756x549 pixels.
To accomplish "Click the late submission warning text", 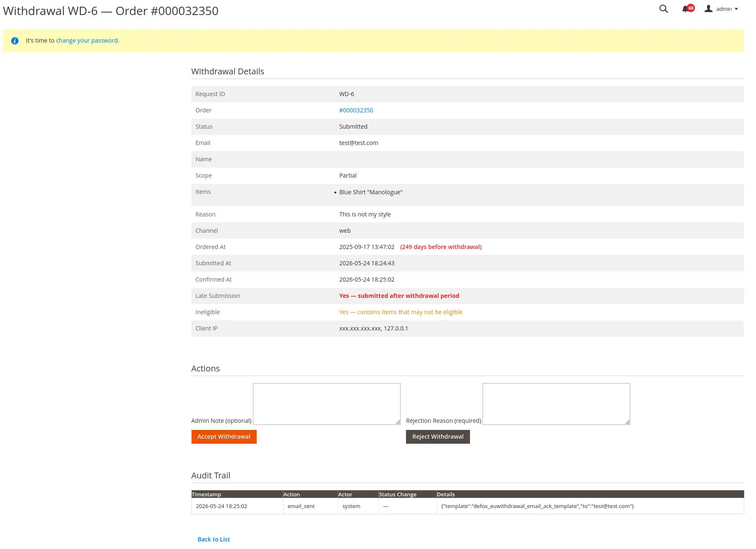I will 399,296.
